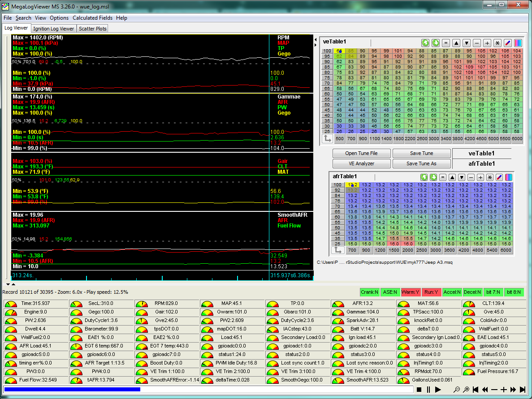Image resolution: width=532 pixels, height=399 pixels.
Task: Start log playback
Action: click(x=438, y=390)
